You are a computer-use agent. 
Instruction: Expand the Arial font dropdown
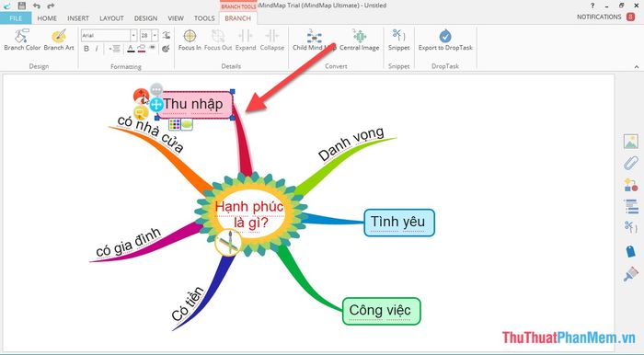coord(133,36)
